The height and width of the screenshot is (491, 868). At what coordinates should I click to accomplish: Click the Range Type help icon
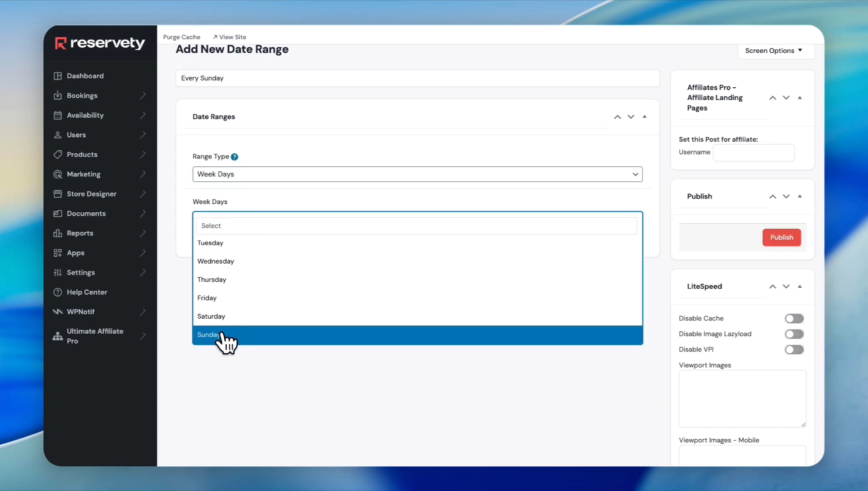click(234, 157)
